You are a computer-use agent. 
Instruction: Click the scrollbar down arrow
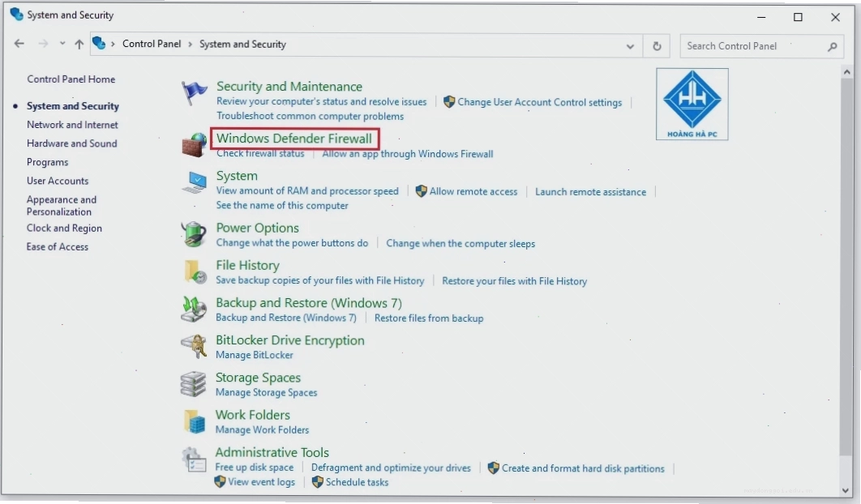846,490
